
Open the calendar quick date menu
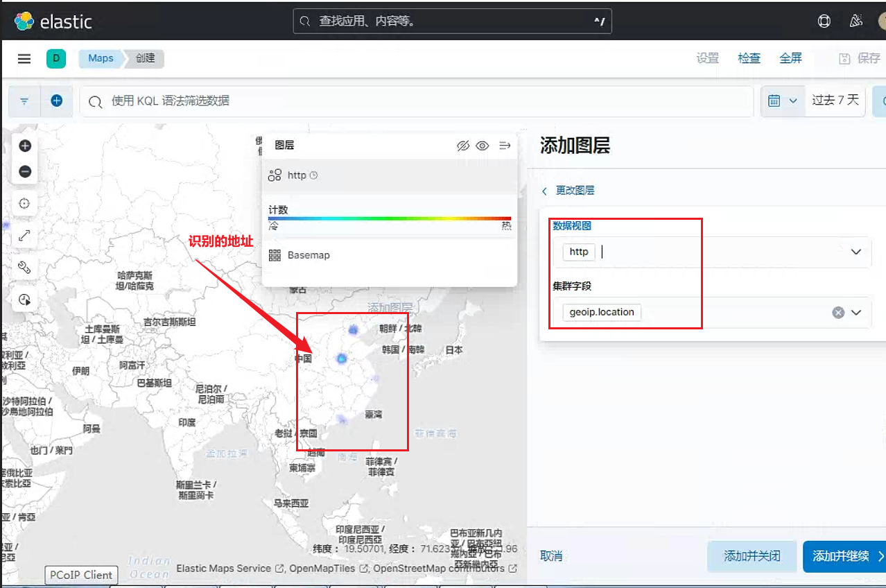pyautogui.click(x=783, y=101)
